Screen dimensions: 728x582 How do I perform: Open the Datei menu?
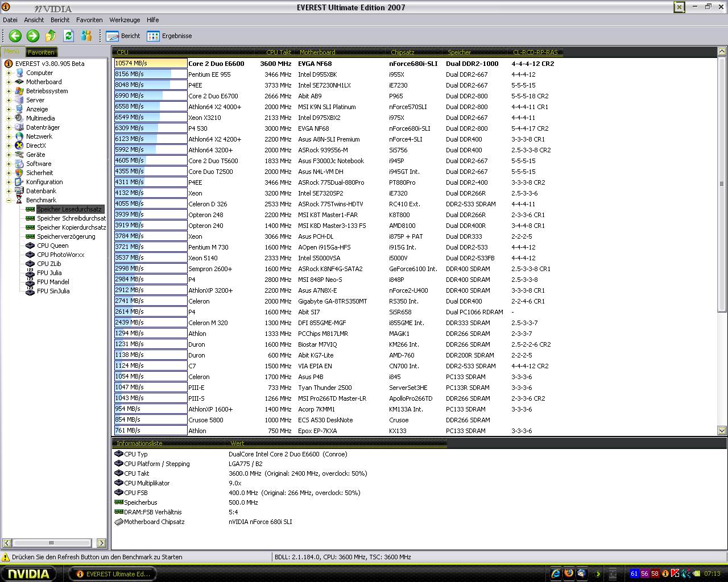[10, 20]
